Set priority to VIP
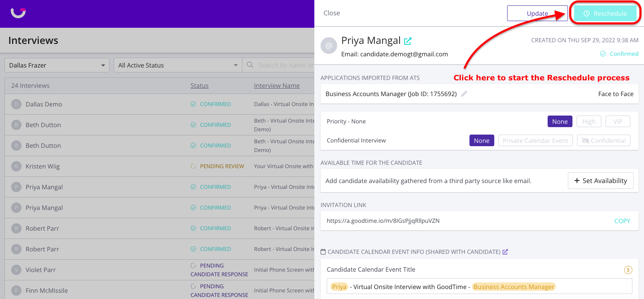The height and width of the screenshot is (299, 644). coord(618,121)
